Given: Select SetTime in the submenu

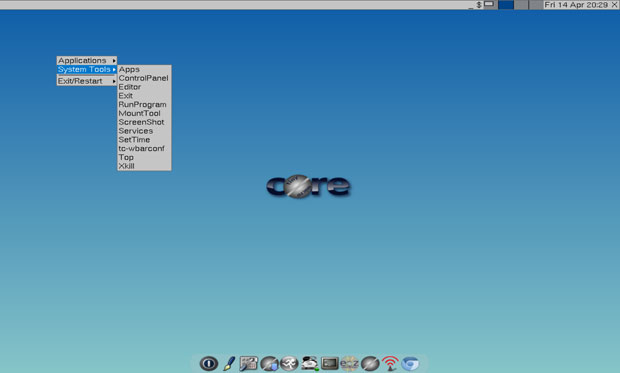Looking at the screenshot, I should [x=144, y=140].
